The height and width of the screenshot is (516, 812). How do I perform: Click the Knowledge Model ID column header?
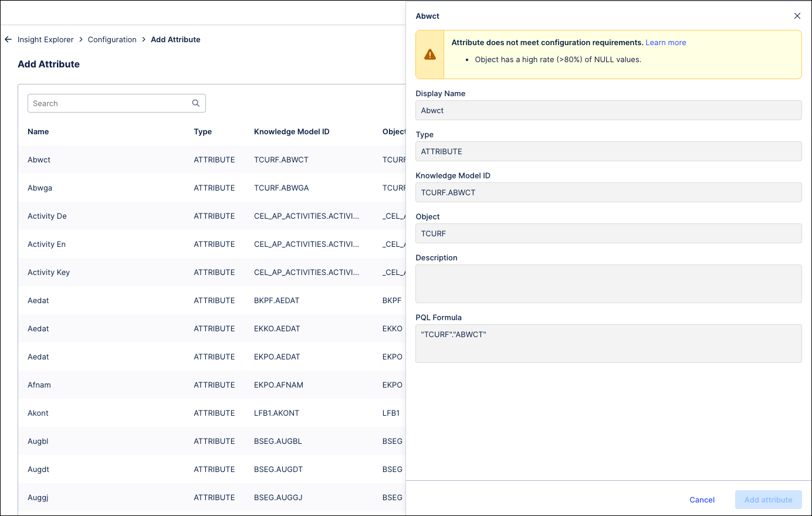tap(292, 131)
